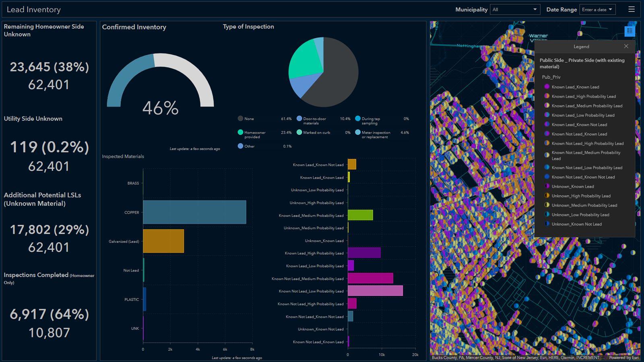Close the Legend panel
The image size is (644, 362).
tap(626, 46)
